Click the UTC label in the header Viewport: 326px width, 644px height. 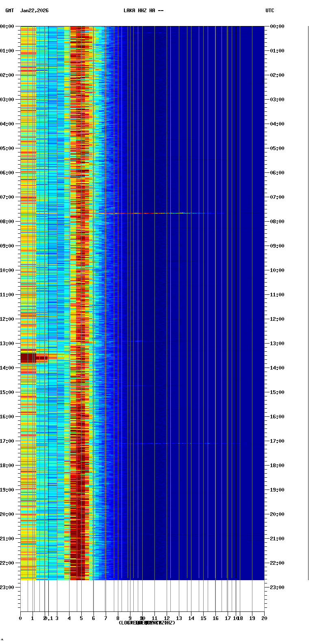[269, 11]
